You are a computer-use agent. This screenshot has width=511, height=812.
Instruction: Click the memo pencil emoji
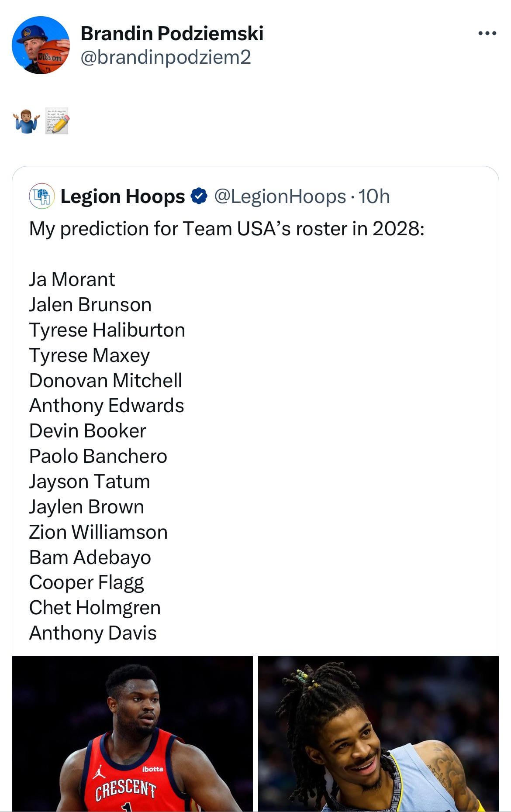(57, 120)
